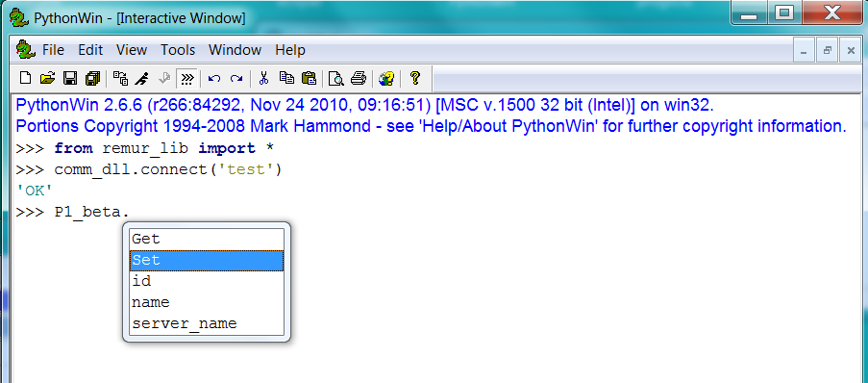Paste from the clipboard with the Paste icon

309,78
